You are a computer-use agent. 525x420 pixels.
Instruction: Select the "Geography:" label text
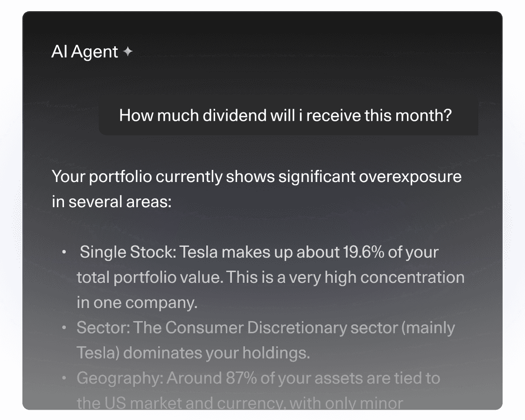(x=119, y=378)
